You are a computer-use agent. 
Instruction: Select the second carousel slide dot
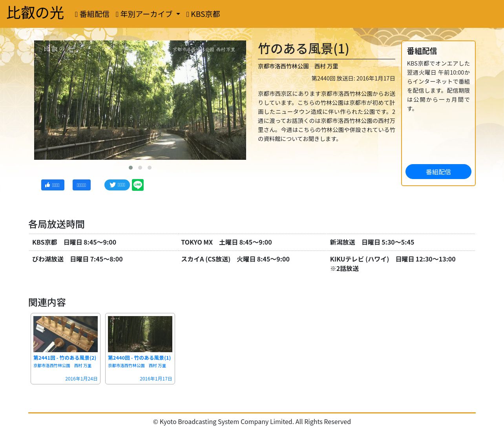coord(140,168)
